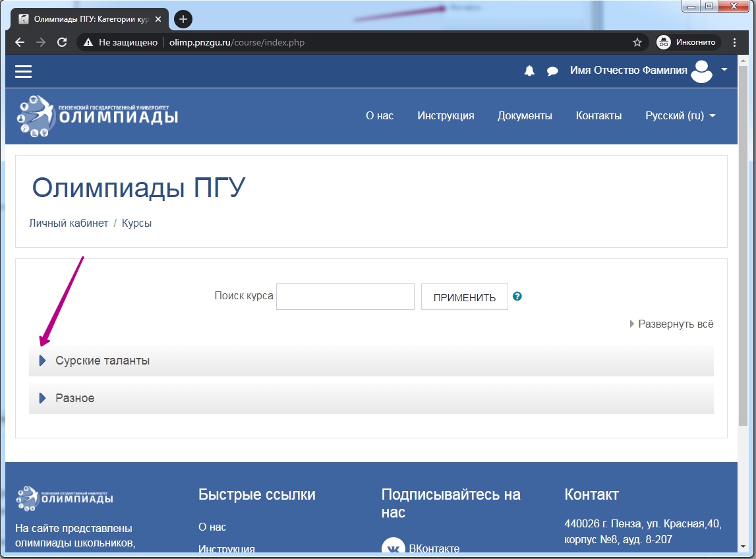
Task: Click the Имя Отчество Фамилия user name
Action: pos(628,71)
